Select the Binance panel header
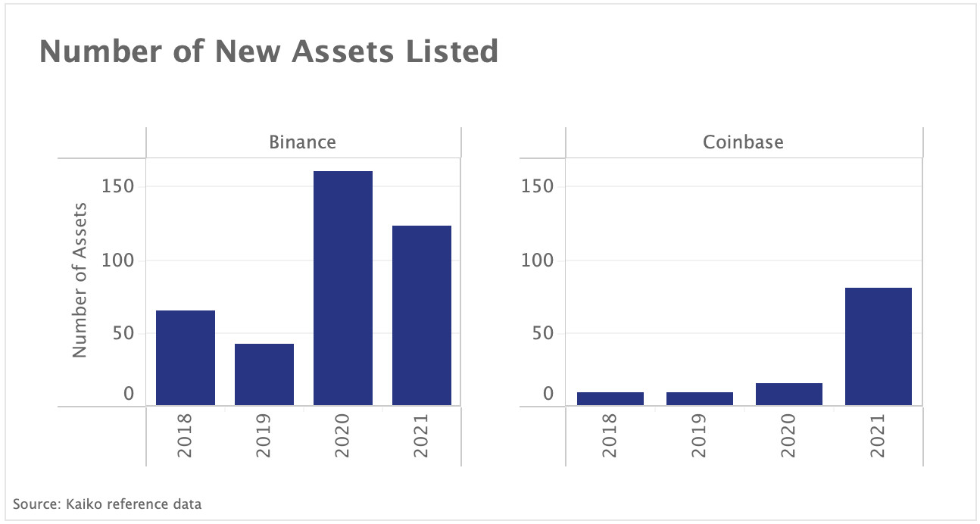 [x=302, y=142]
